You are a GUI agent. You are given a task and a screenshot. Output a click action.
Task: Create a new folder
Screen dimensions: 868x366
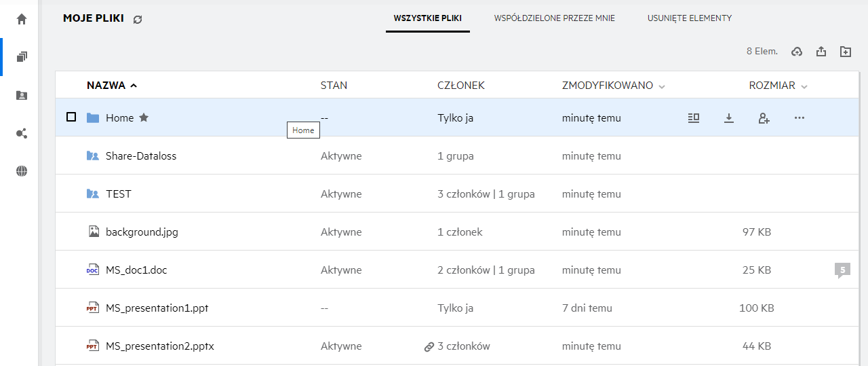click(x=845, y=52)
